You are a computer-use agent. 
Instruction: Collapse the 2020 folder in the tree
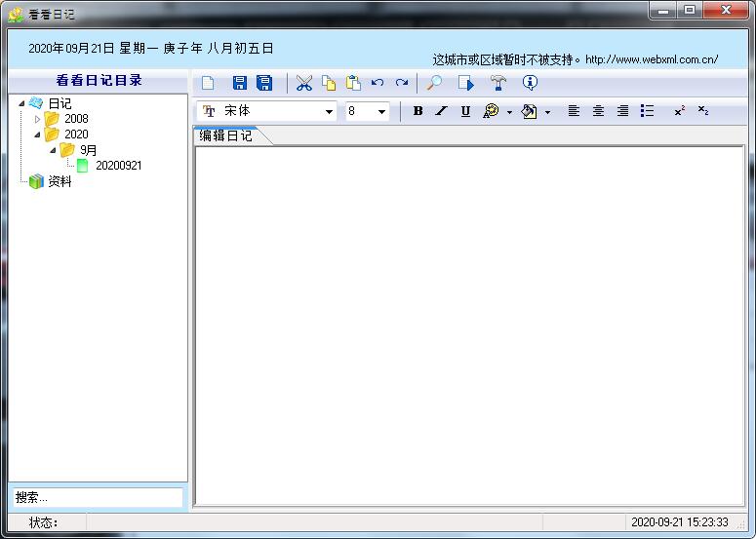tap(38, 135)
